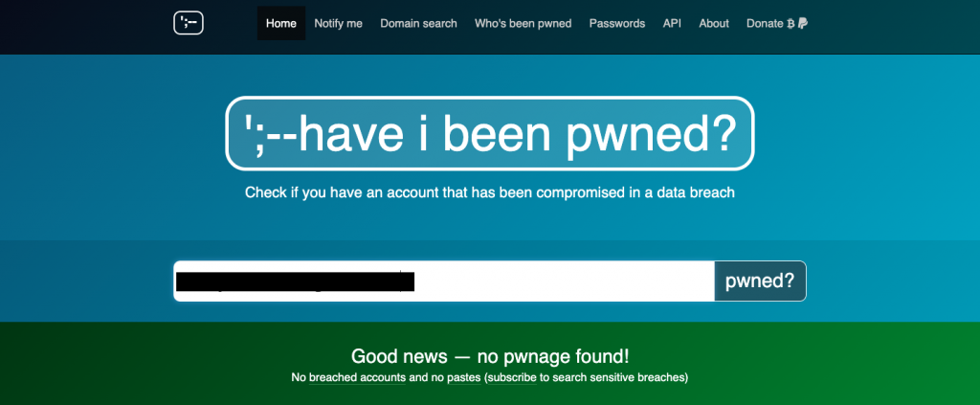
Task: Follow the 'pastes' link
Action: tap(464, 378)
